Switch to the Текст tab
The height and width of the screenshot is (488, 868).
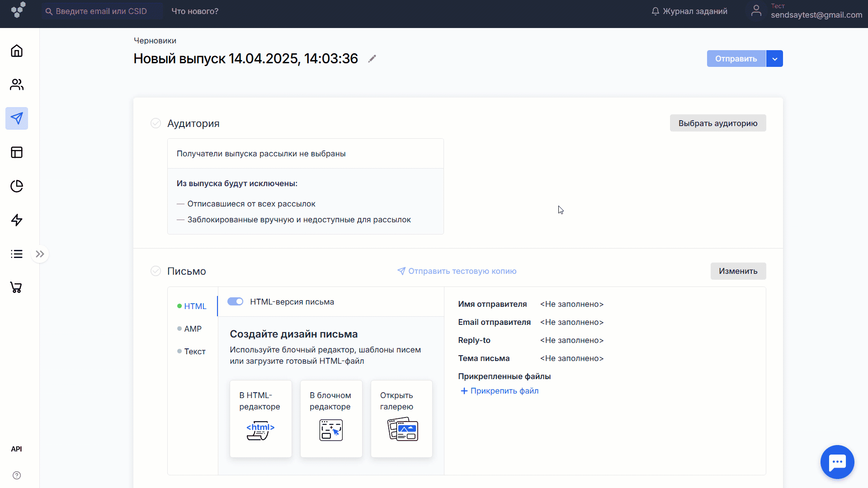click(194, 352)
